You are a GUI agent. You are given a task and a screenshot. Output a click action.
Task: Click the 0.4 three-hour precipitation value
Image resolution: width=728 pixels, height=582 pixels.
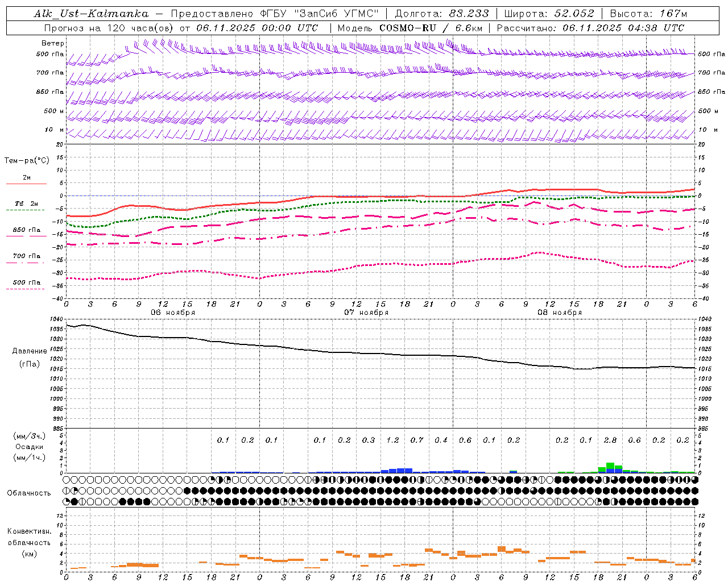(x=441, y=440)
